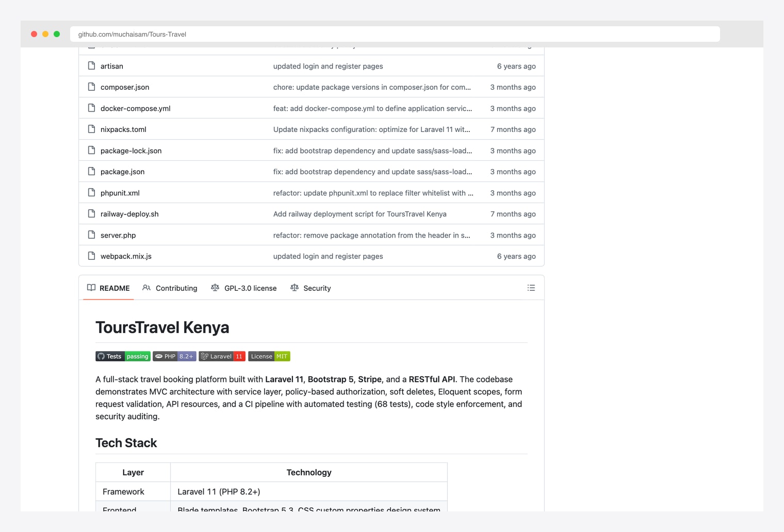
Task: Open commit 'feat: add docker-compose.yml to define'
Action: point(372,108)
